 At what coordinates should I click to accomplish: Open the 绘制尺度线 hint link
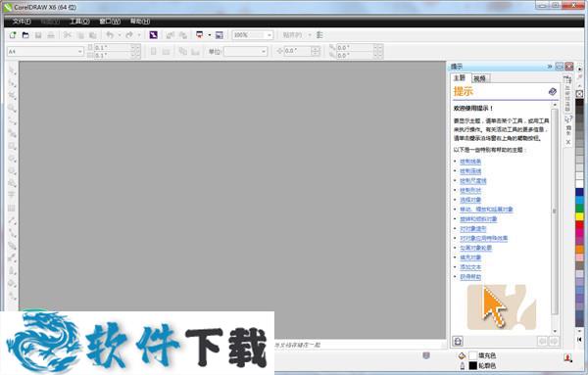click(x=473, y=180)
